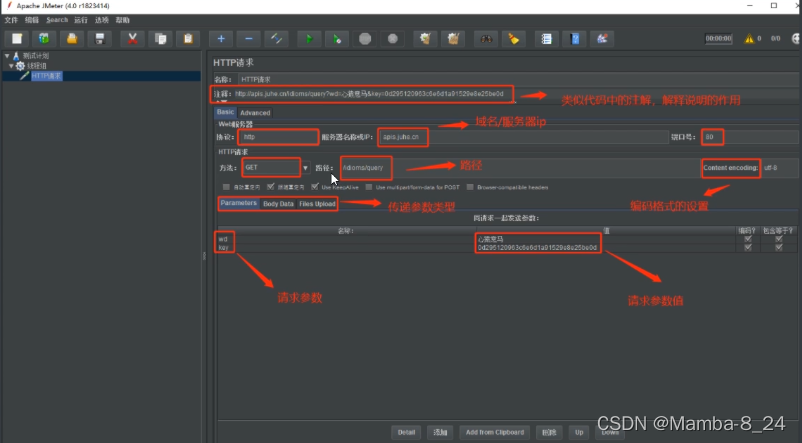Click the Collapse all minus icon
The image size is (802, 443).
coord(249,39)
